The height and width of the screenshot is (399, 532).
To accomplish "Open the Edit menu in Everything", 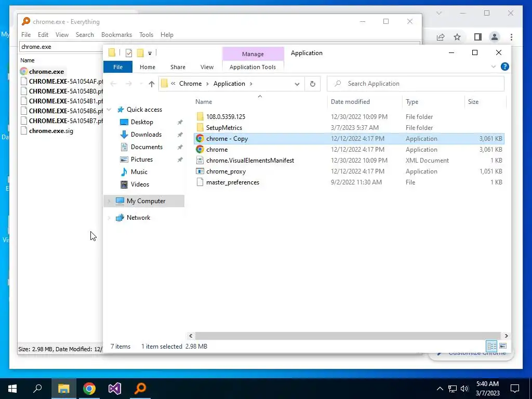I will 43,35.
